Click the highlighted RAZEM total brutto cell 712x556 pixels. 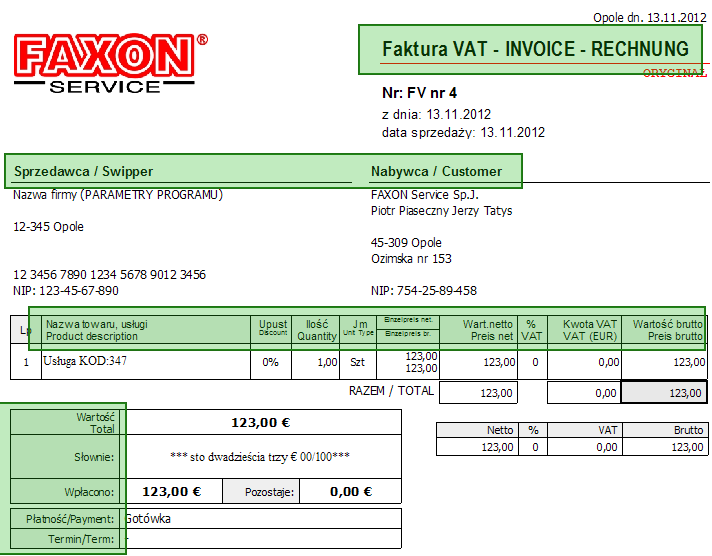(664, 392)
